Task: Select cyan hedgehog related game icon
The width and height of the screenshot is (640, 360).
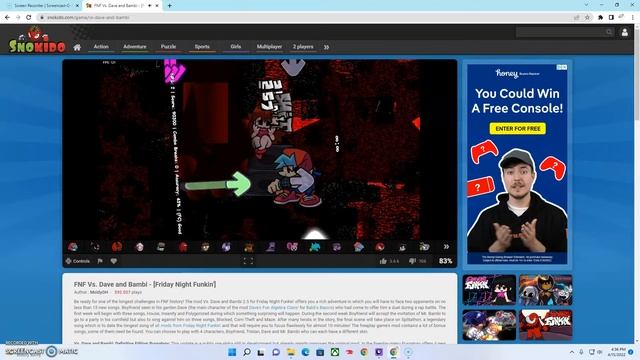Action: (314, 247)
